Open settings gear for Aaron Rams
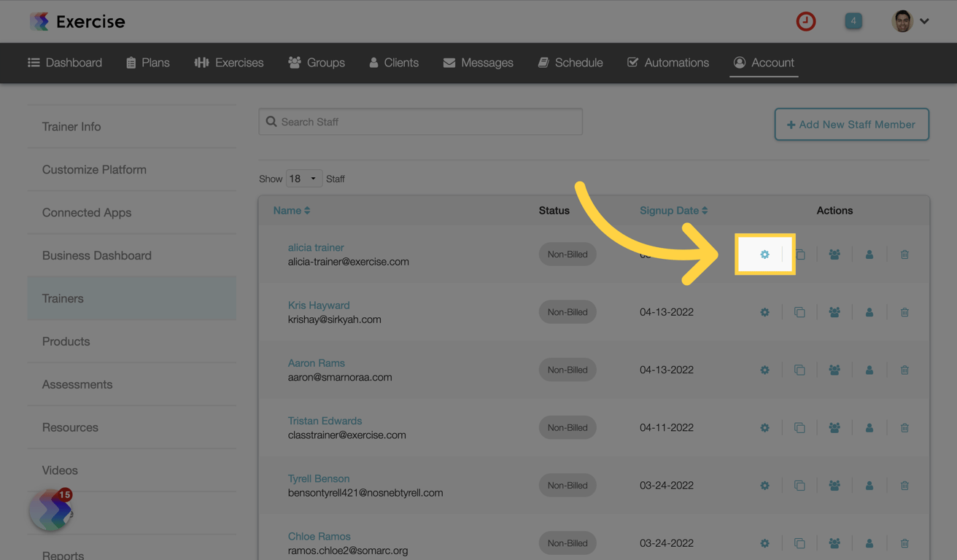The width and height of the screenshot is (957, 560). pos(764,370)
